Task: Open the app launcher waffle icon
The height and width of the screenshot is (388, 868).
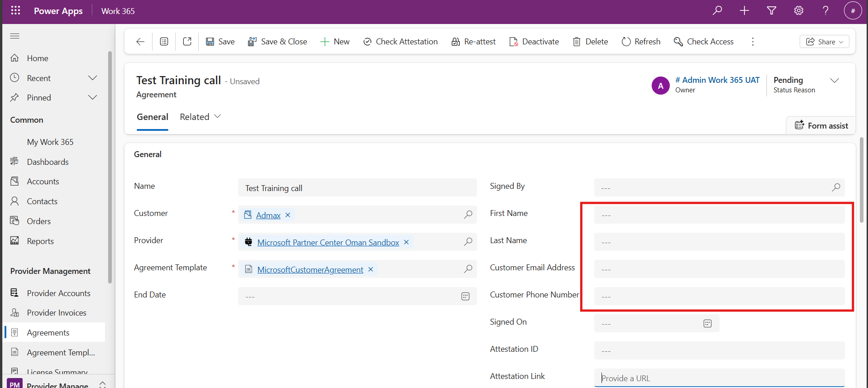Action: click(x=15, y=10)
